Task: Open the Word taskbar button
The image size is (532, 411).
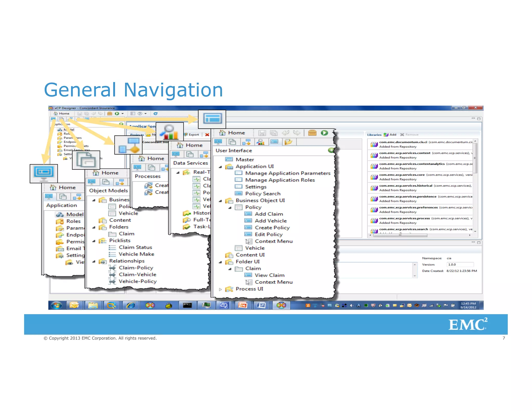Action: pos(261,306)
